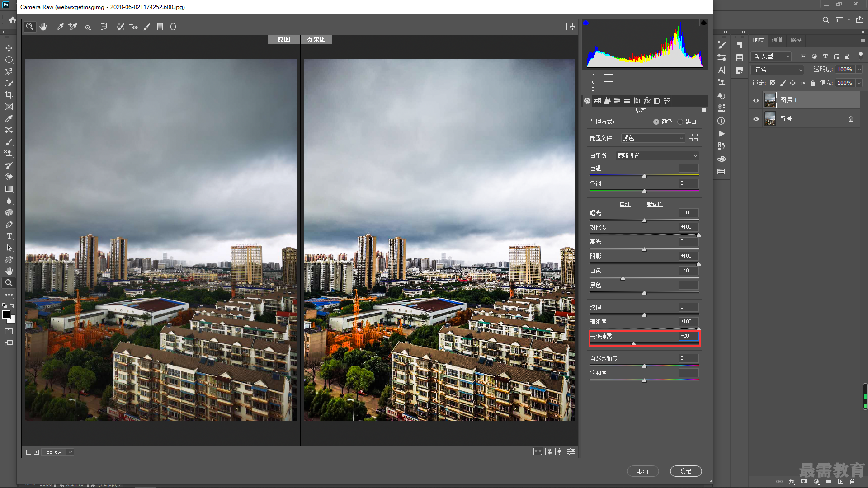Open the Tone Curve panel tab

click(x=597, y=101)
